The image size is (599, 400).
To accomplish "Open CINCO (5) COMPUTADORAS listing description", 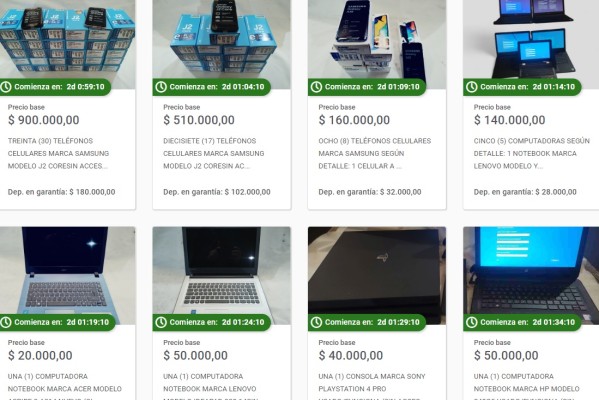I will (x=531, y=154).
